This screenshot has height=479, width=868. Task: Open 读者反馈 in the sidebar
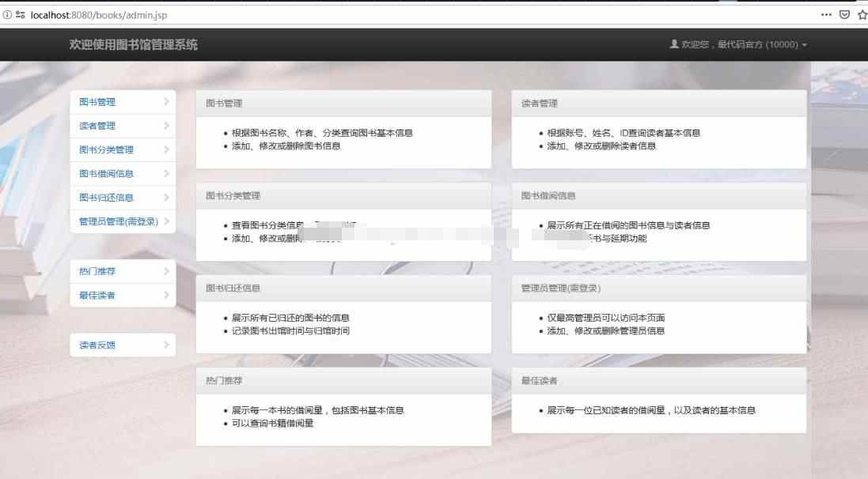coord(123,345)
